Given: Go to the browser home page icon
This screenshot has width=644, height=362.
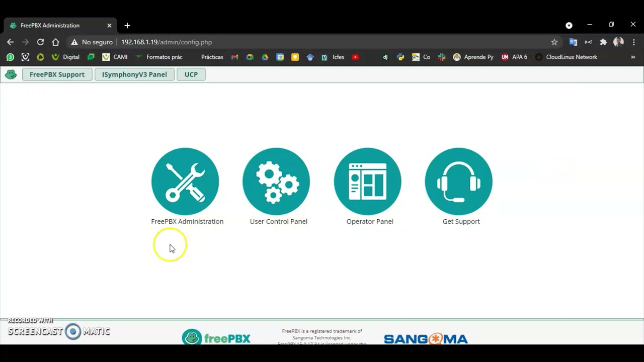Looking at the screenshot, I should point(56,42).
